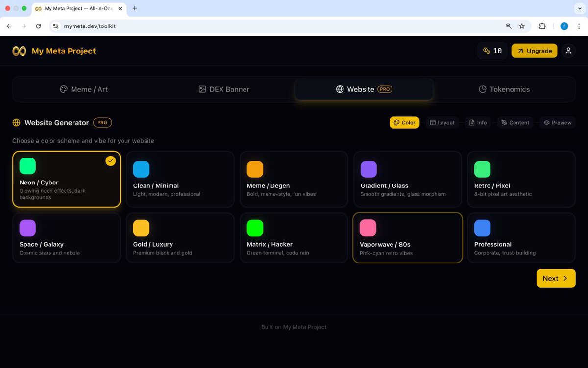This screenshot has height=368, width=588.
Task: Open the user profile icon
Action: 568,51
